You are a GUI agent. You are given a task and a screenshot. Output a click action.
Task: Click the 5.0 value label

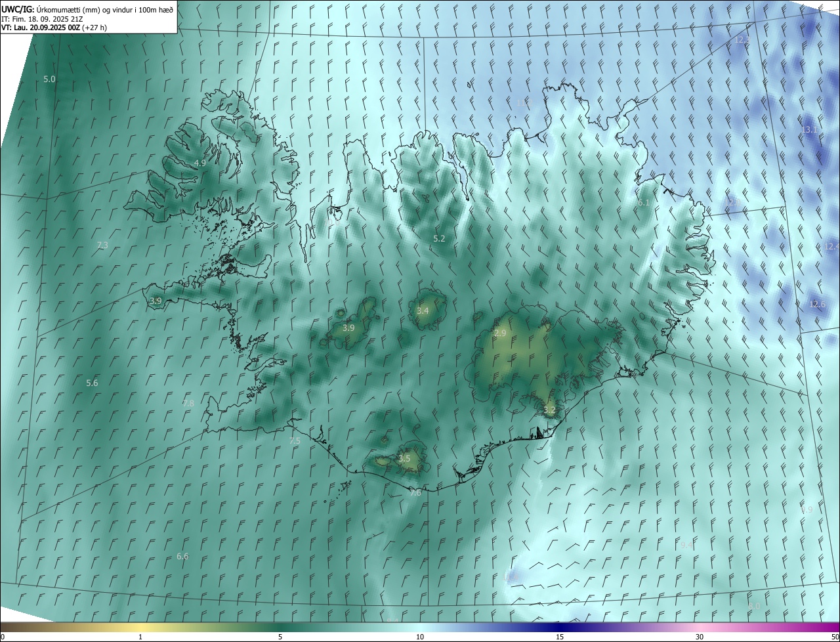coord(49,79)
